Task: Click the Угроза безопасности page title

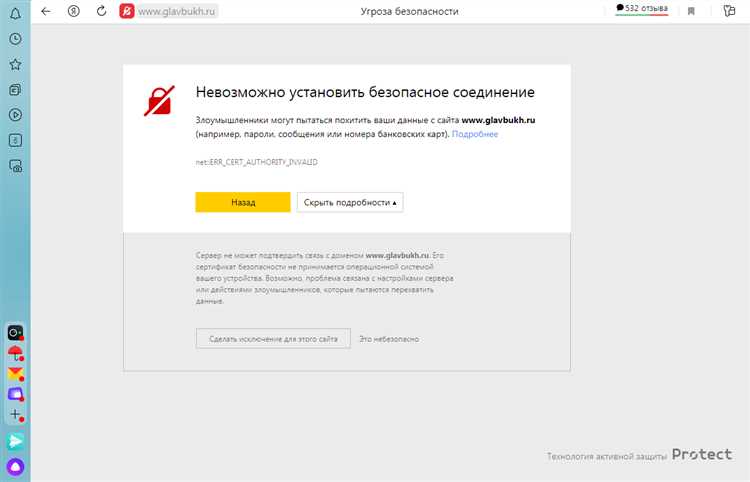Action: 409,11
